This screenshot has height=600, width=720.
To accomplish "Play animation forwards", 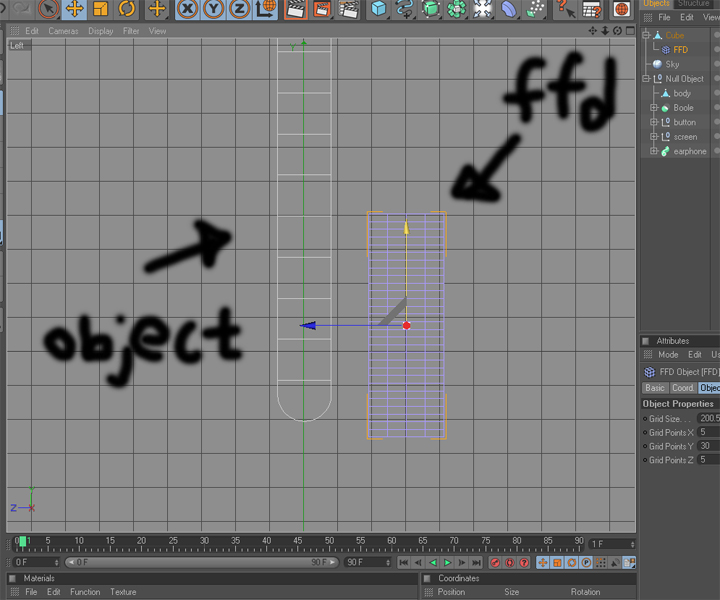I will [447, 562].
